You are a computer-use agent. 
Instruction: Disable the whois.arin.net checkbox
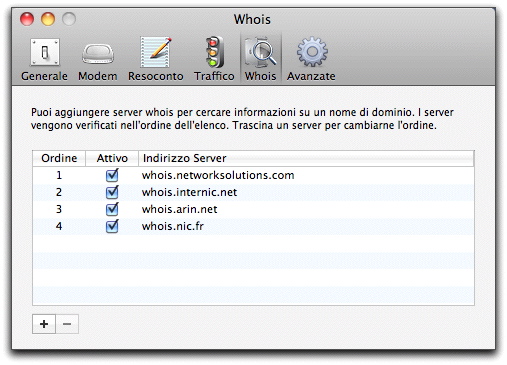112,209
